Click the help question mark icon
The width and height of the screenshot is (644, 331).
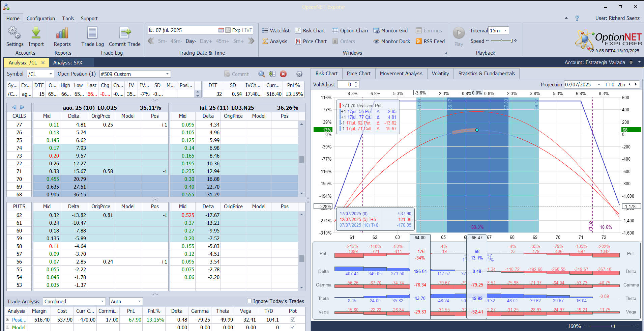coord(577,18)
